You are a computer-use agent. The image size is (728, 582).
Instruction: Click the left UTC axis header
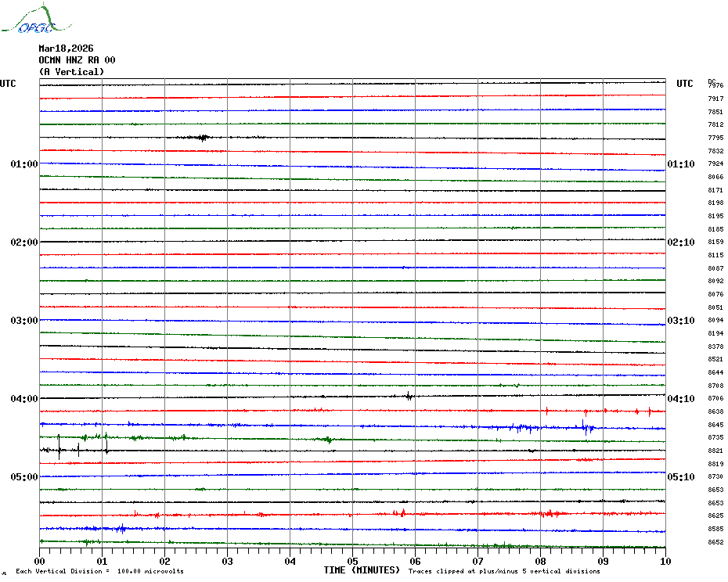[8, 84]
